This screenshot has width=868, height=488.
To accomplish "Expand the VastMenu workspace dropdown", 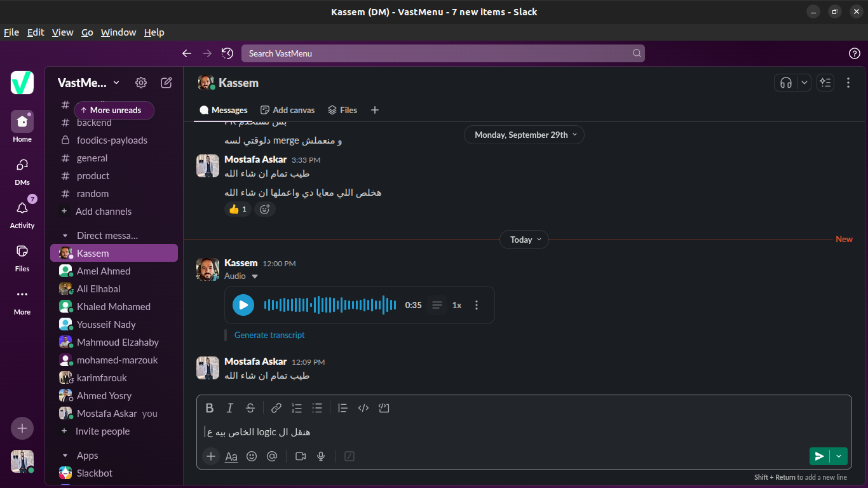I will coord(89,83).
